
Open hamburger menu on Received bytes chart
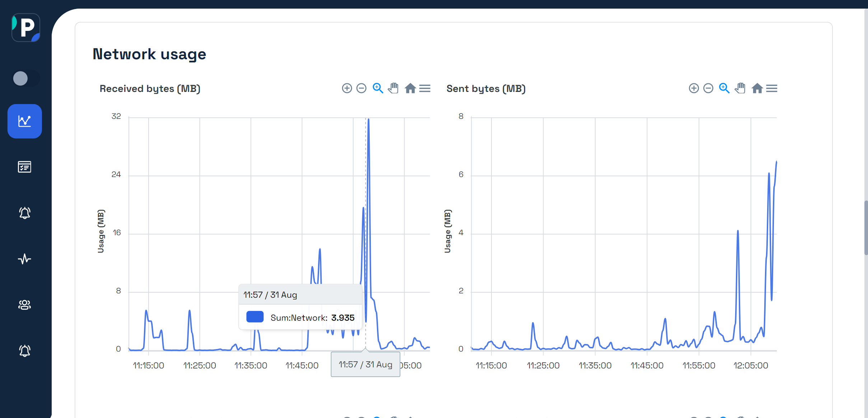coord(425,88)
